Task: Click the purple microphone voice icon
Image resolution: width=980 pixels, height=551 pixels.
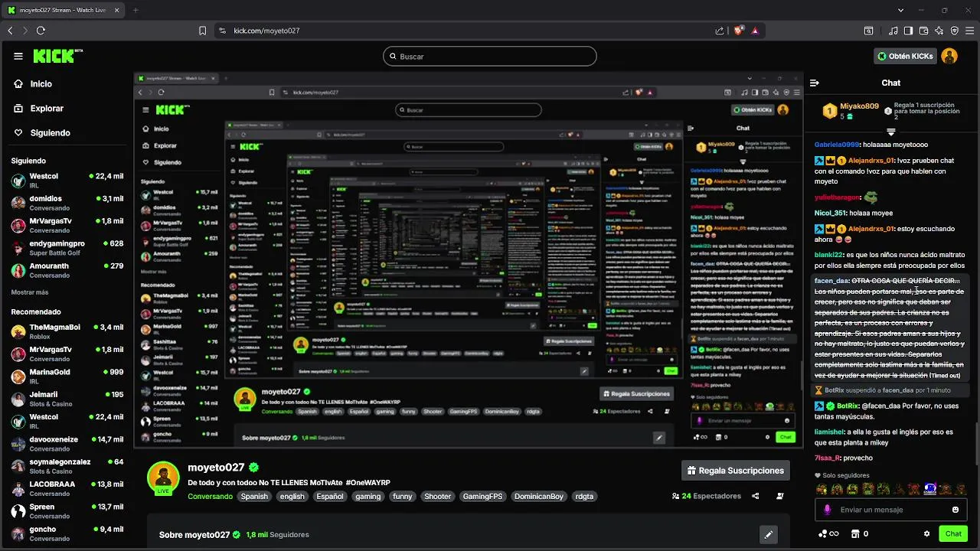Action: (x=827, y=510)
